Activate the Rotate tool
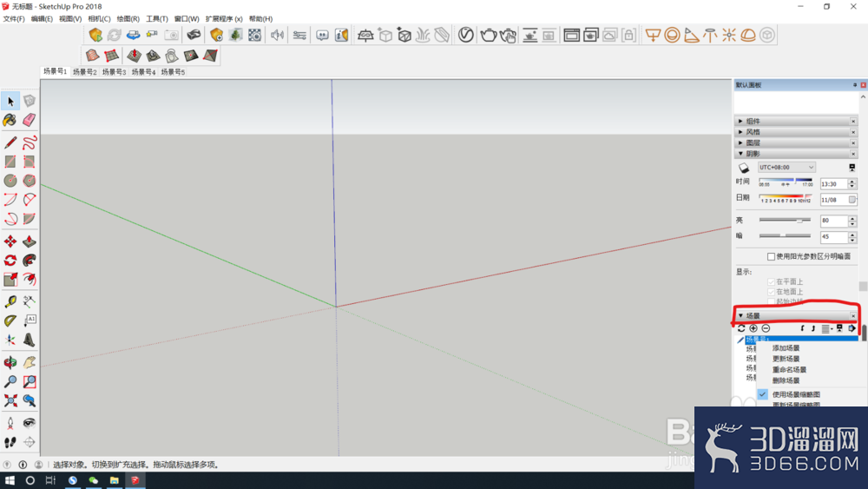Image resolution: width=868 pixels, height=489 pixels. 10,261
